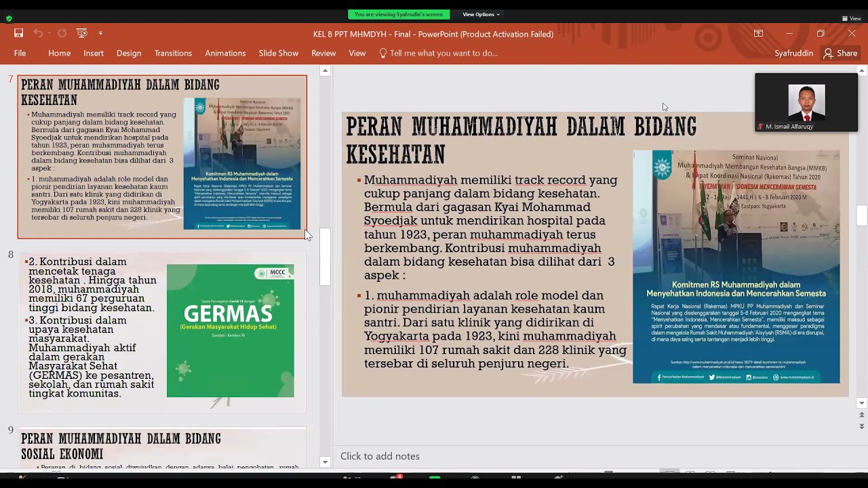Switch to the Design ribbon tab
Screen dimensions: 868x488
point(129,53)
